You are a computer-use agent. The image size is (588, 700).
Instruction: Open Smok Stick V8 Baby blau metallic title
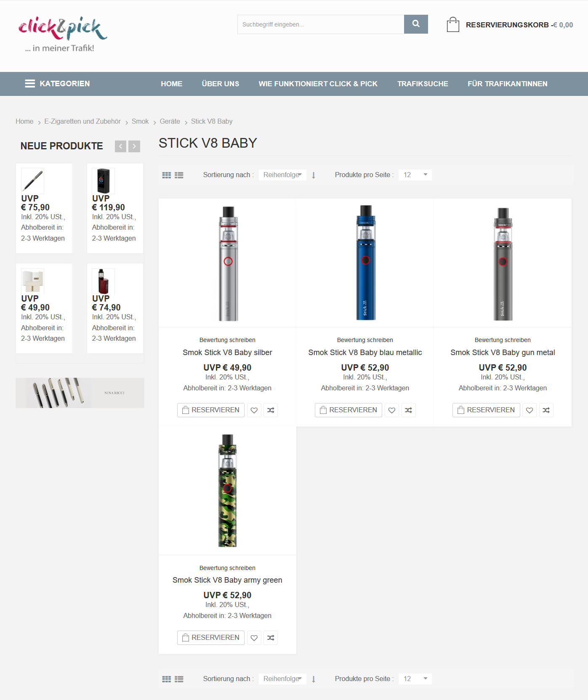(x=365, y=353)
